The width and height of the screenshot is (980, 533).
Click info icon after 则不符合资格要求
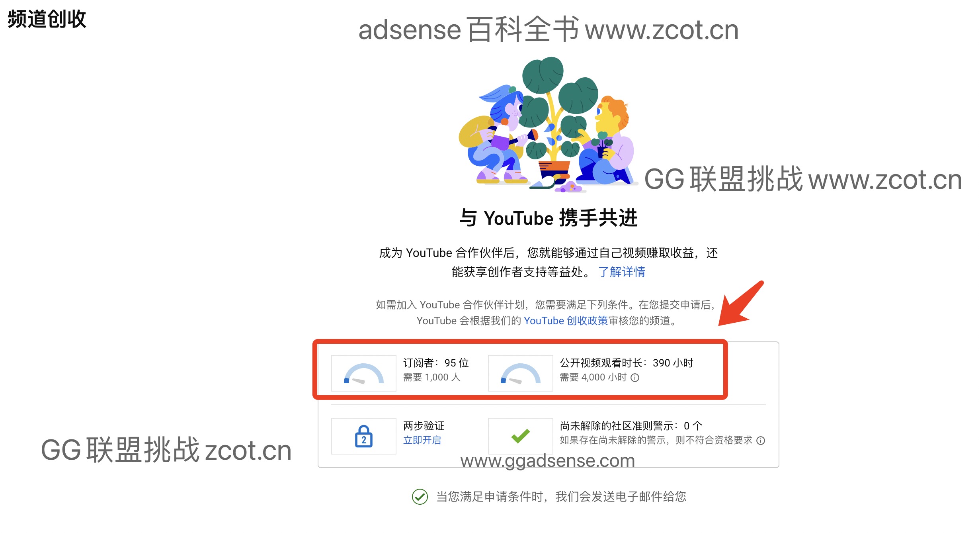[x=761, y=441]
